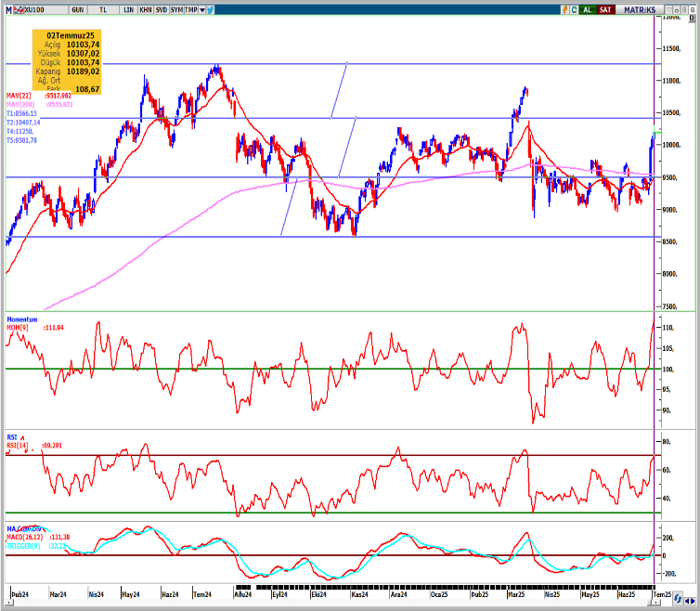This screenshot has height=611, width=700.
Task: Click the horizontal scrollbar under date axis
Action: click(x=332, y=604)
